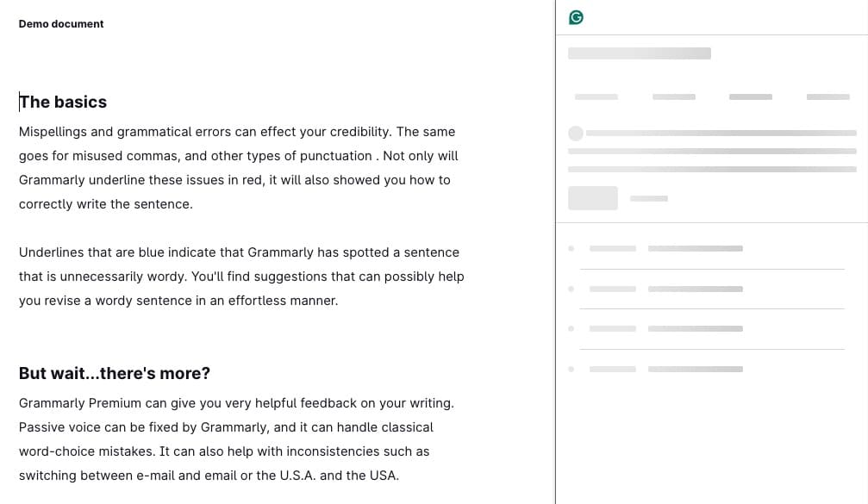Click the word e-mail in last paragraph
The width and height of the screenshot is (868, 504).
click(x=155, y=476)
